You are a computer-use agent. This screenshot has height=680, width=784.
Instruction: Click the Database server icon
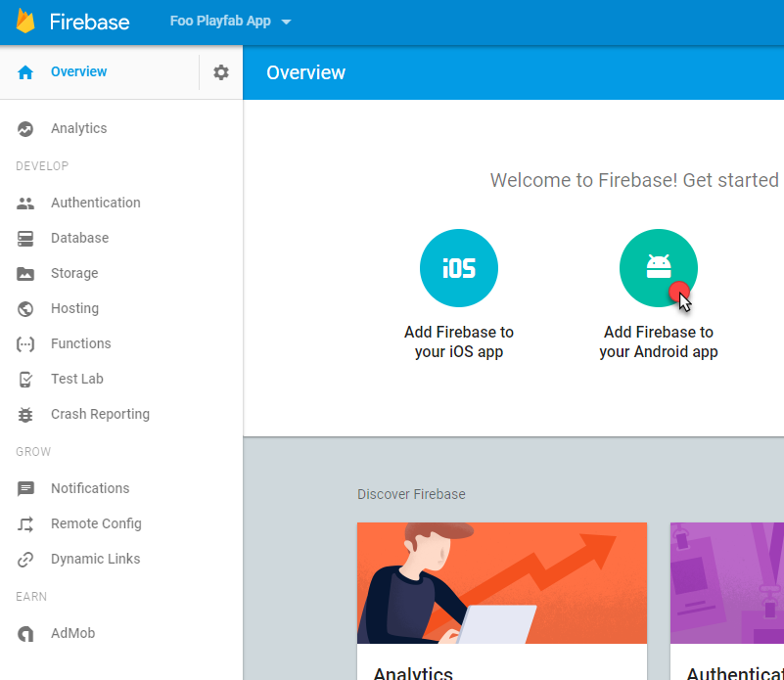(25, 239)
